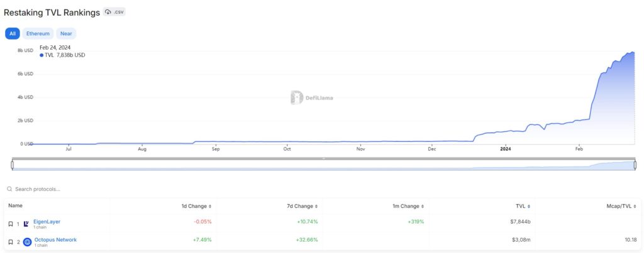644x253 pixels.
Task: Sort by 1d Change column
Action: click(196, 207)
